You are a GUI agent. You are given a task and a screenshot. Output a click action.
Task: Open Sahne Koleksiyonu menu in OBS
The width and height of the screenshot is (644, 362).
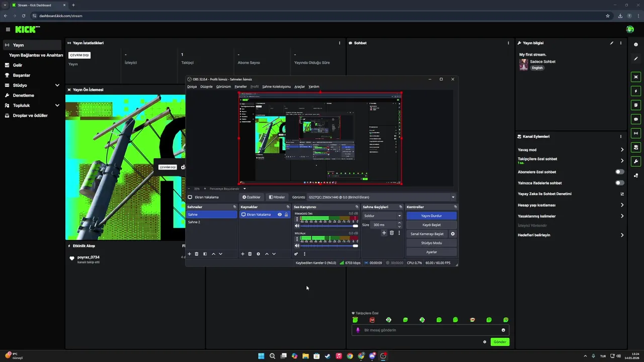click(276, 86)
